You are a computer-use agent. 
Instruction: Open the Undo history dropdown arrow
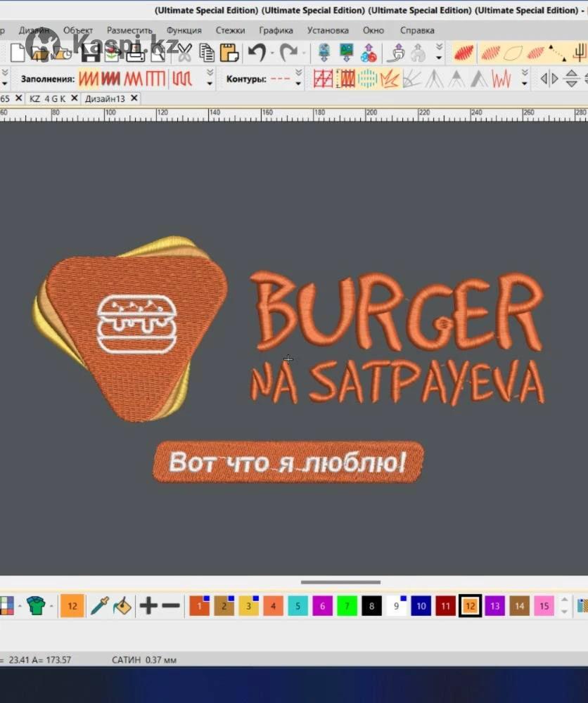pos(271,53)
